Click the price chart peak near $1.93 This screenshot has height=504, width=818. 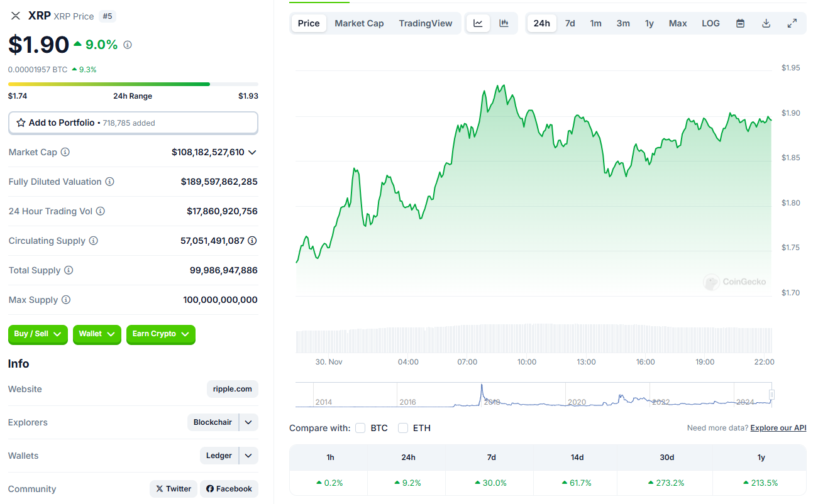pos(502,85)
